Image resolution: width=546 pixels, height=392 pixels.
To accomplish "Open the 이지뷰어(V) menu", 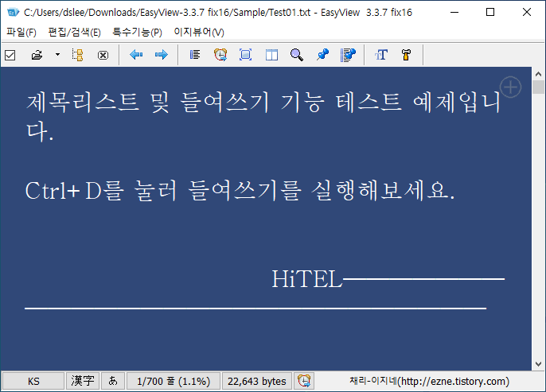I will click(199, 33).
